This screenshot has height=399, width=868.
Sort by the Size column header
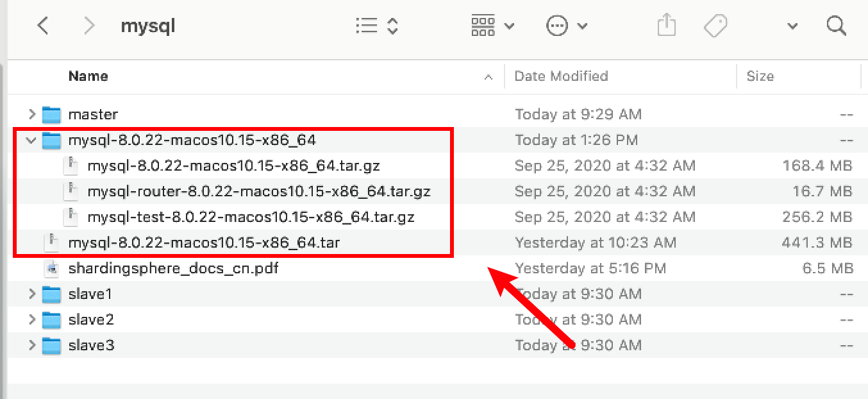click(760, 76)
